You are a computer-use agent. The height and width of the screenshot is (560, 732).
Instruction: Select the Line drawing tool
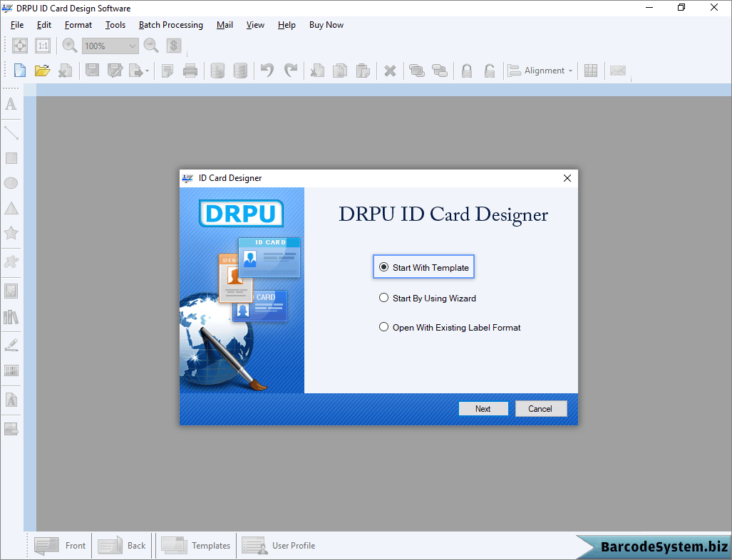pyautogui.click(x=11, y=133)
